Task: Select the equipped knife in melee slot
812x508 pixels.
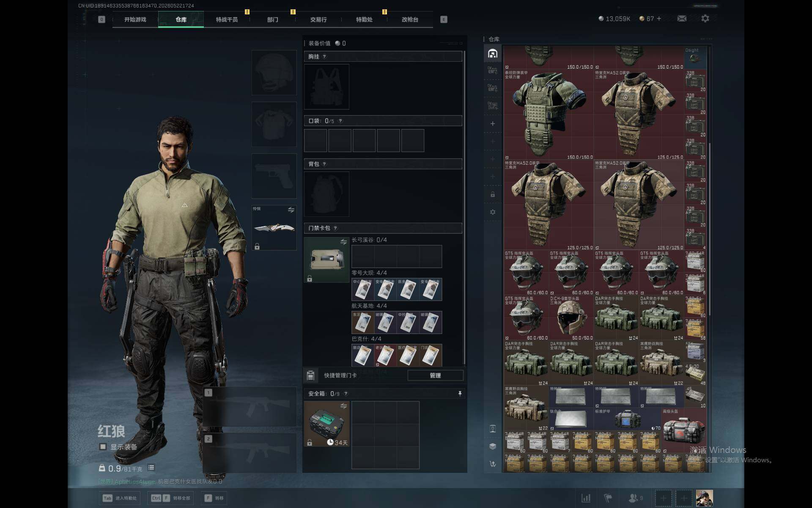Action: pyautogui.click(x=274, y=228)
